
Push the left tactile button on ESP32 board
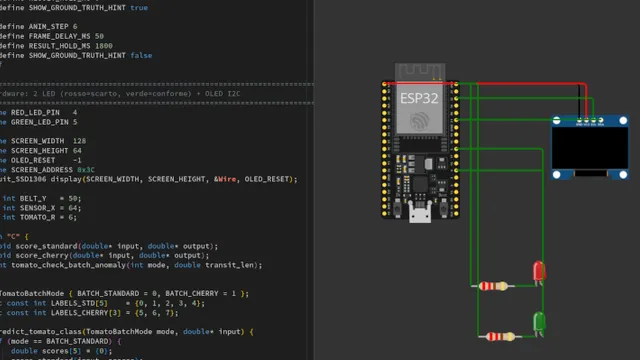pyautogui.click(x=398, y=208)
